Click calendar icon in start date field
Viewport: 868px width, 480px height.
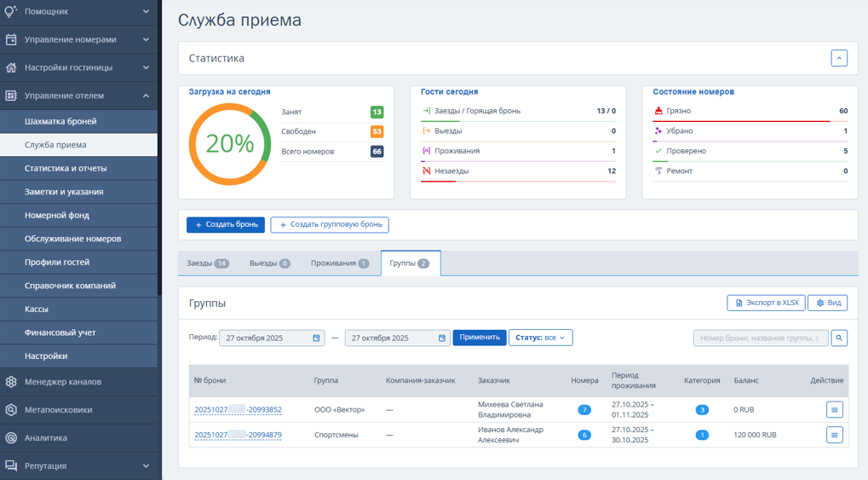[316, 338]
